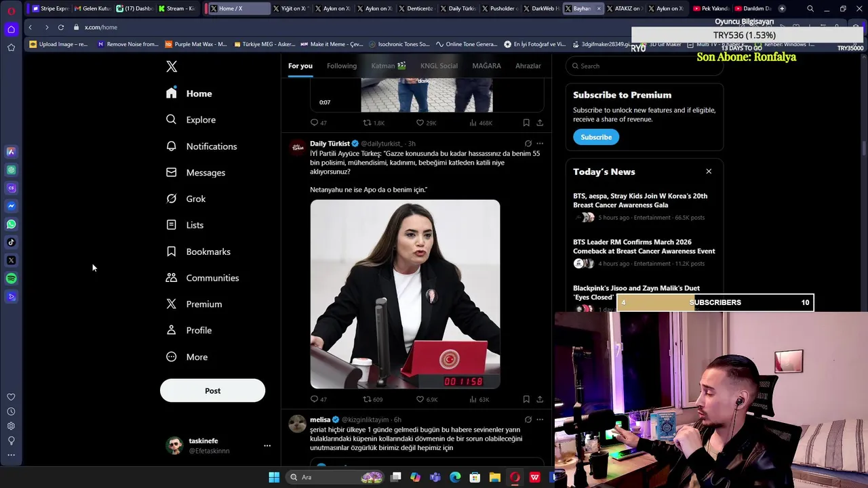This screenshot has width=868, height=488.
Task: Share the Daily Türkist post
Action: pyautogui.click(x=540, y=399)
